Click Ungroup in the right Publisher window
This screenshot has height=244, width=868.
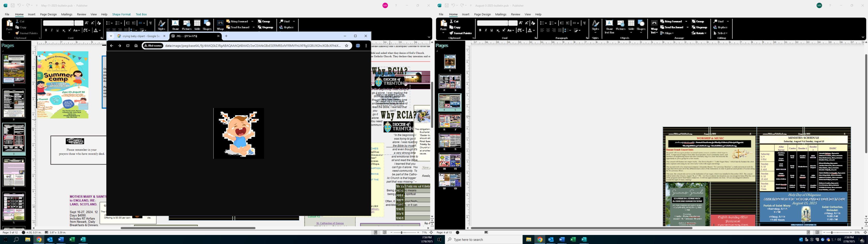700,27
